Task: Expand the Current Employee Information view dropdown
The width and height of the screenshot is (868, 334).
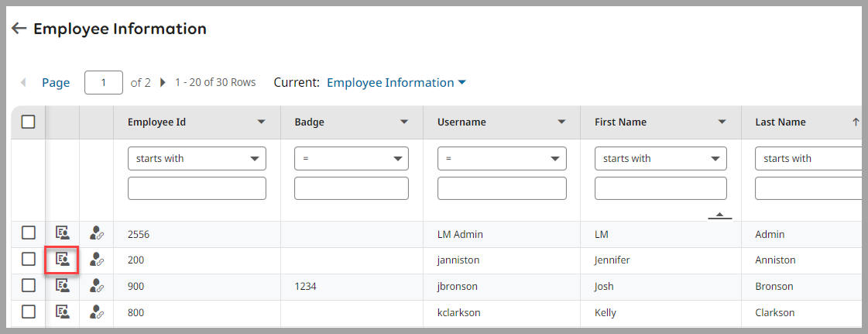Action: click(396, 82)
